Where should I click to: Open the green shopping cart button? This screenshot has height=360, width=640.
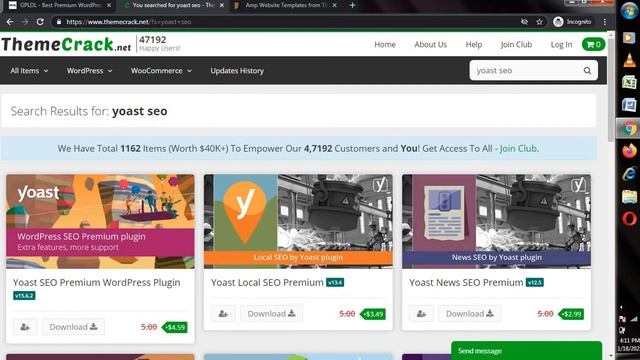(x=593, y=44)
